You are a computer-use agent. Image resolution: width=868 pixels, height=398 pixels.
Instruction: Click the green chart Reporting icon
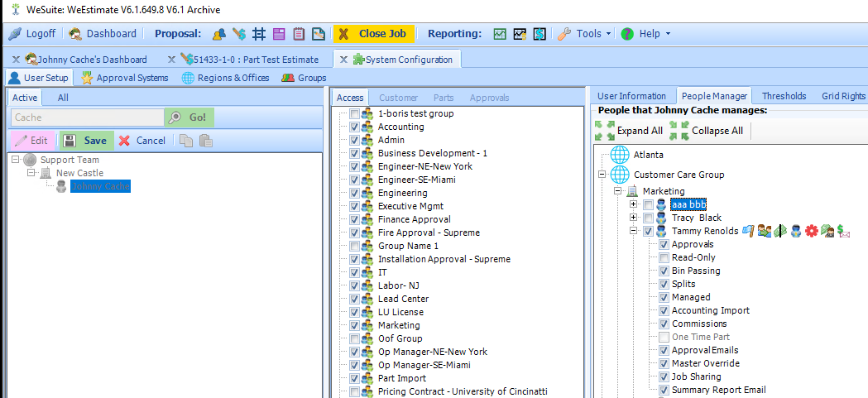tap(500, 34)
